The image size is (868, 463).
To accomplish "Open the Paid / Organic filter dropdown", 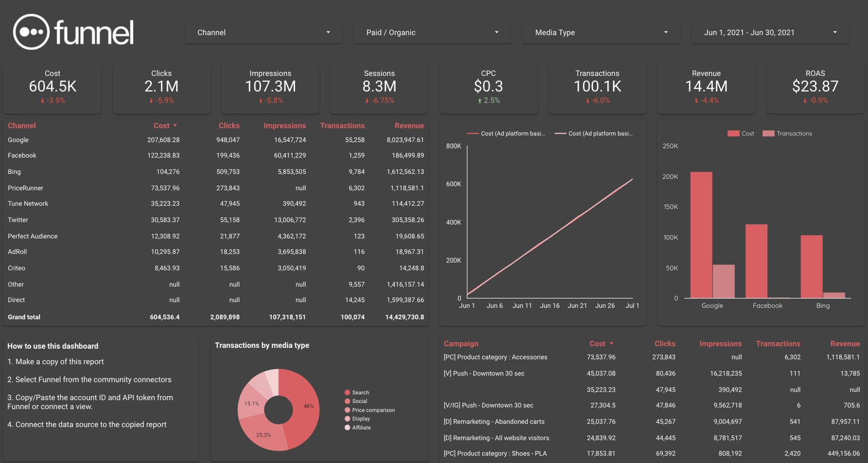I will click(x=432, y=32).
